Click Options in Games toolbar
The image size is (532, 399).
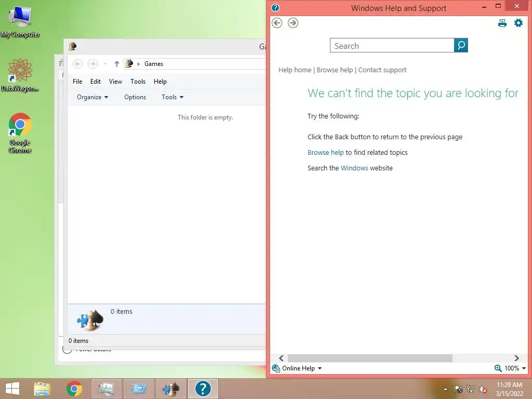pos(135,97)
